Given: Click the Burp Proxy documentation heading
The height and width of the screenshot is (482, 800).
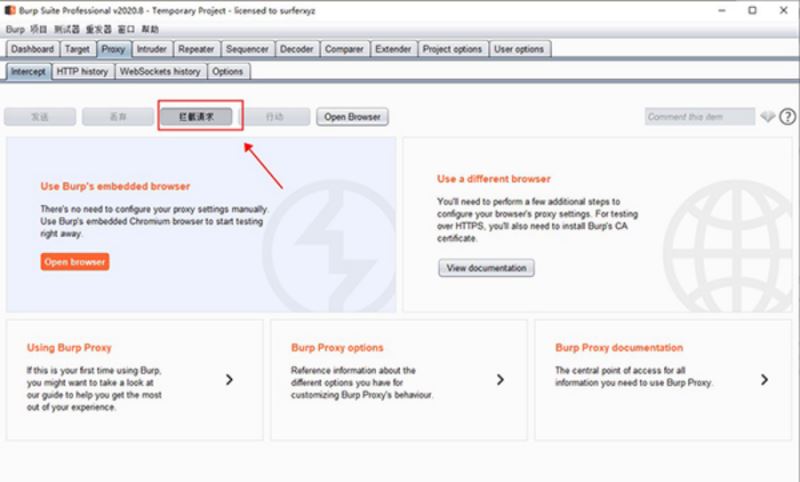Looking at the screenshot, I should (619, 348).
